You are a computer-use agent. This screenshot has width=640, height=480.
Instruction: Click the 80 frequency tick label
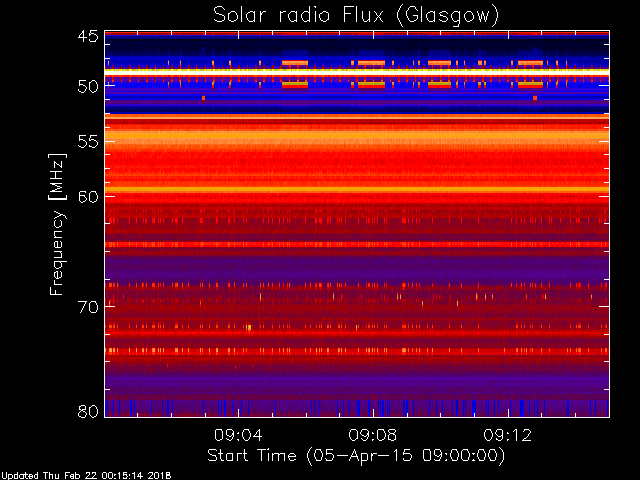88,411
